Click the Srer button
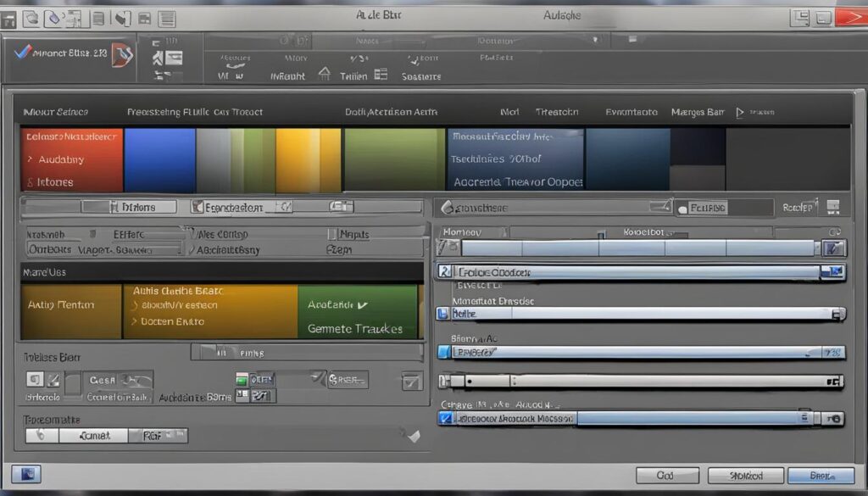The width and height of the screenshot is (868, 496). [348, 380]
